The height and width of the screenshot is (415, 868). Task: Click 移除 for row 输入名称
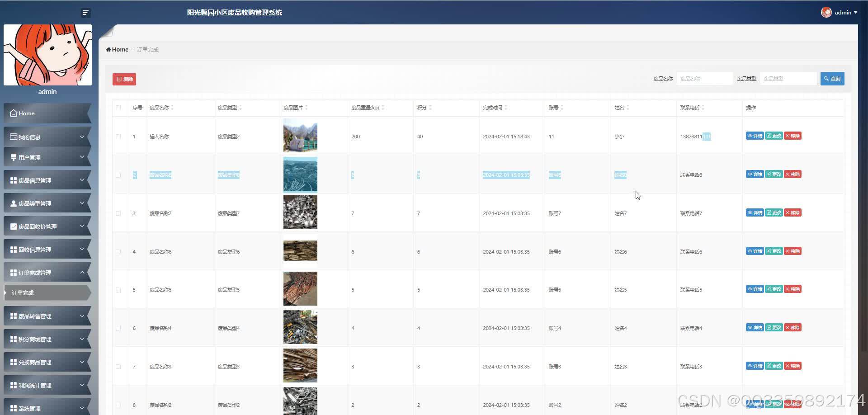pyautogui.click(x=793, y=136)
